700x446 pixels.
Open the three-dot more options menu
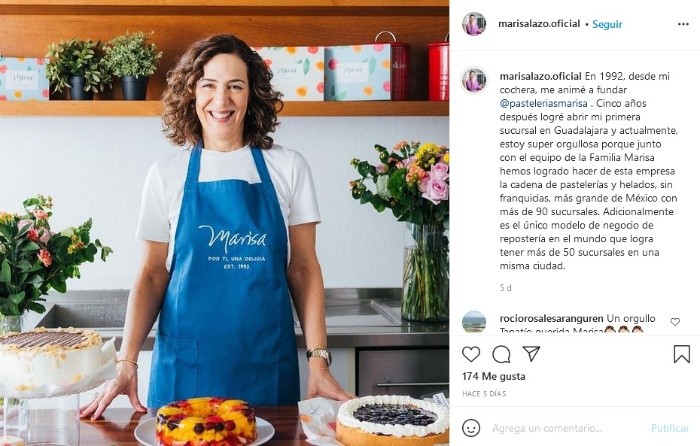pyautogui.click(x=683, y=24)
